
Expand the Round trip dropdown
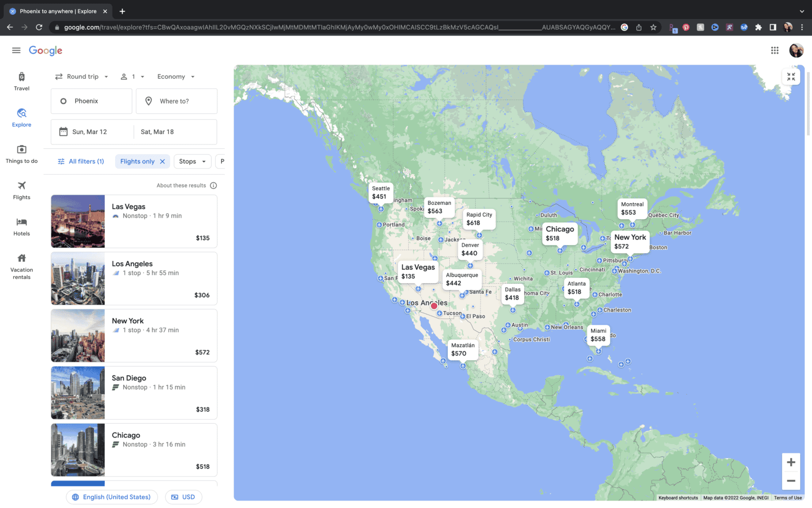point(82,77)
